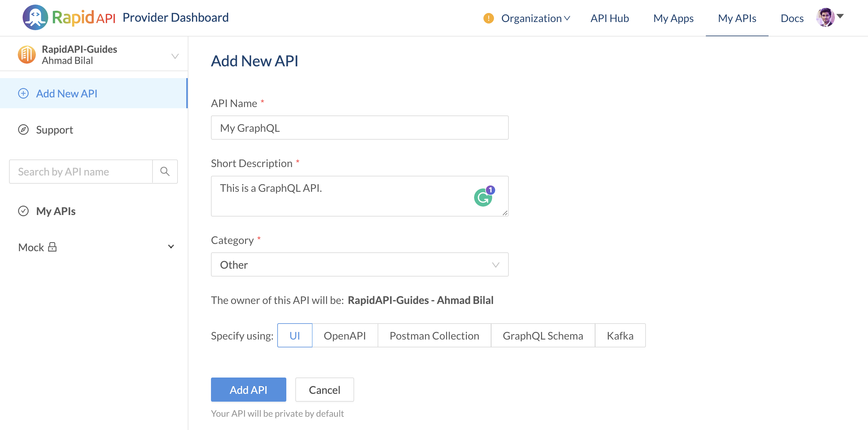Select UI as specification method

(x=294, y=336)
